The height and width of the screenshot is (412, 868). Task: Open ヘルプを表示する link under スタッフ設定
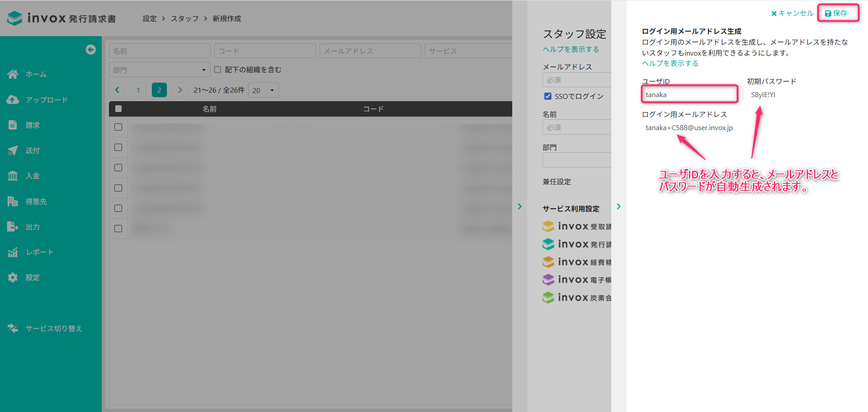click(x=571, y=49)
